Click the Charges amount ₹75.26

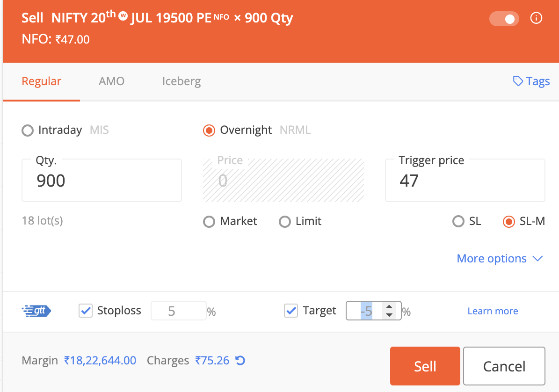(212, 360)
